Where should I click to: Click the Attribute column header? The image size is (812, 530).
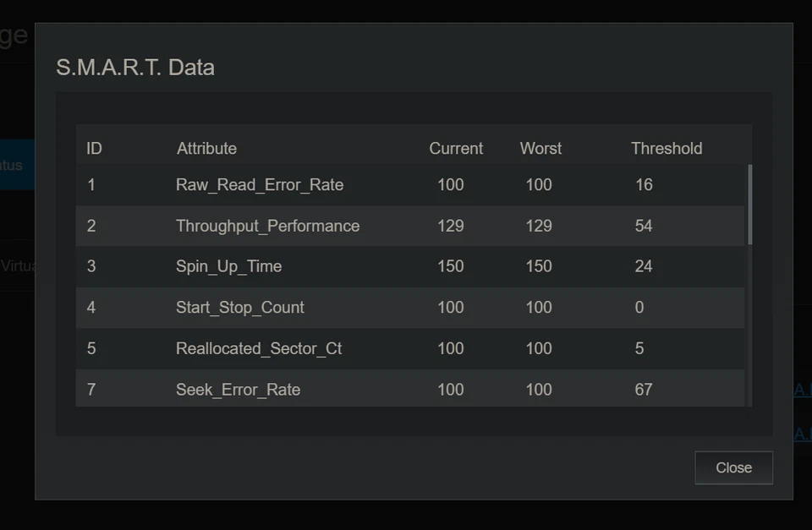206,149
